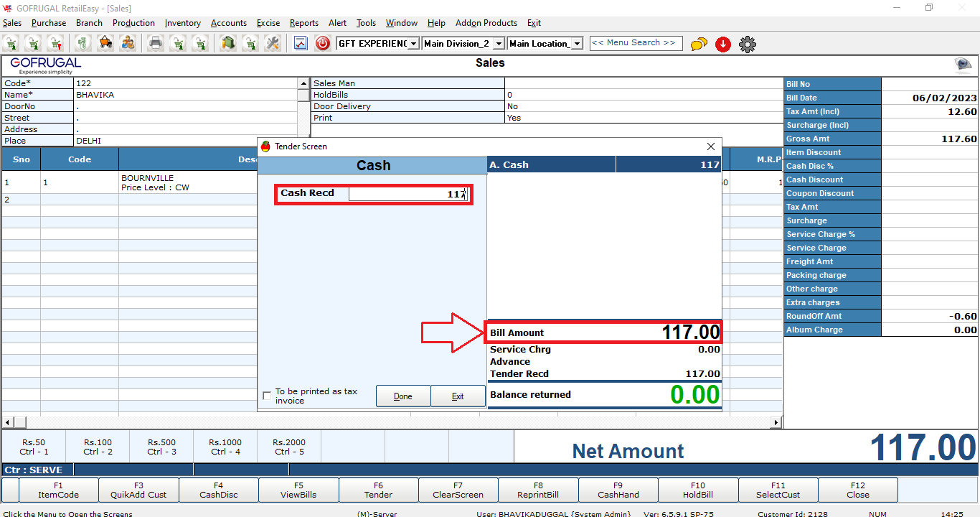Click the leftmost cart icon in the toolbar

point(11,44)
